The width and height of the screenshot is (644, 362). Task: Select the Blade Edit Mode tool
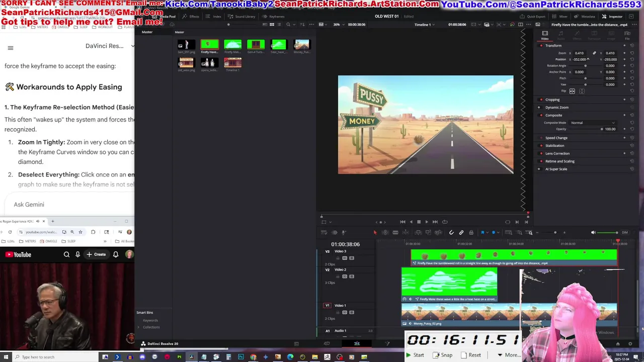coord(395,232)
